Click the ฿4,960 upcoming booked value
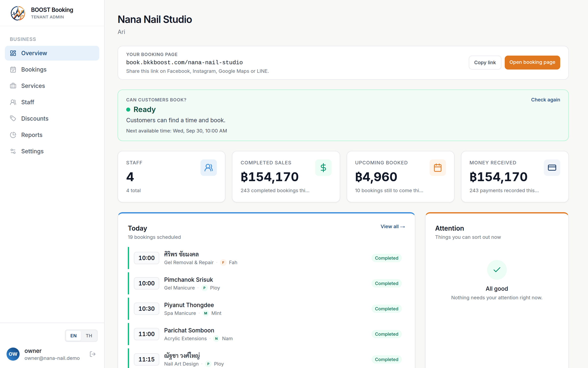 376,177
